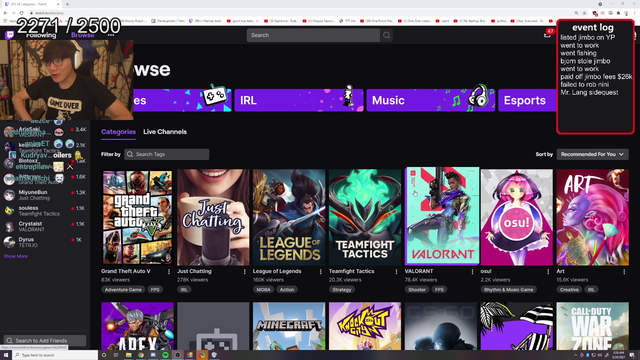Open MiyuneBun's channel in sidebar

click(45, 195)
